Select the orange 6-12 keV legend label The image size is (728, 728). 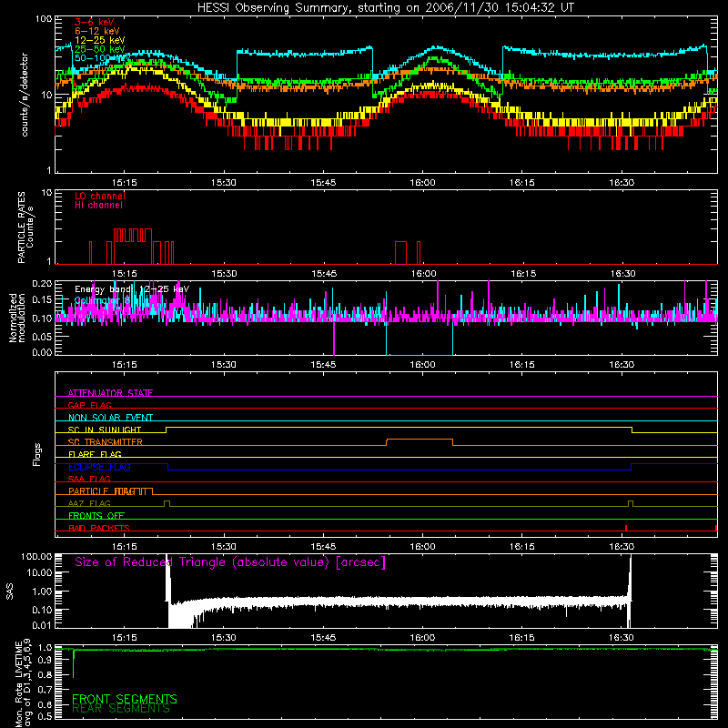pos(96,31)
